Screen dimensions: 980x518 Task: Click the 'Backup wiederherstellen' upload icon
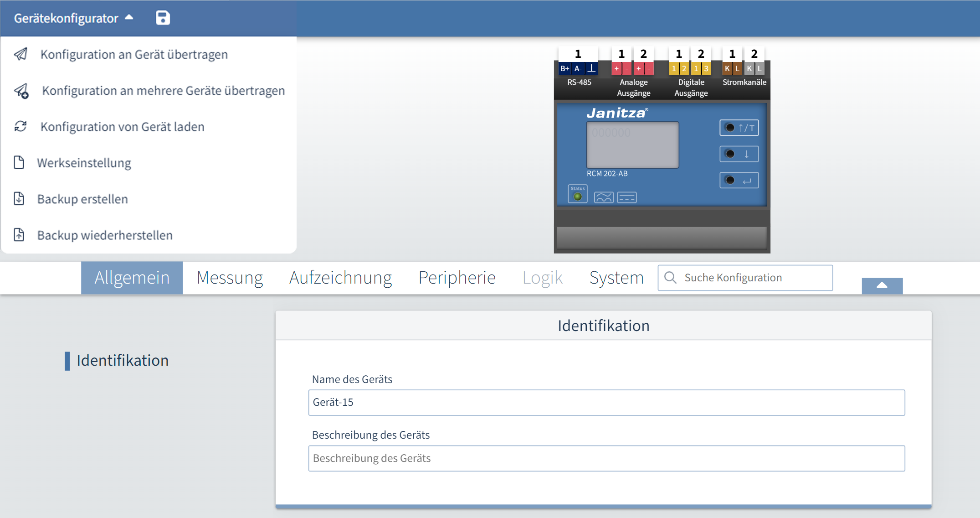click(18, 235)
